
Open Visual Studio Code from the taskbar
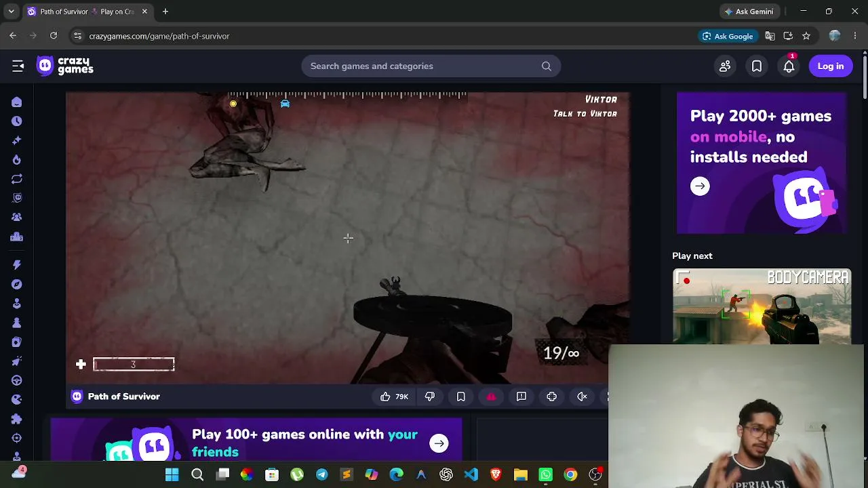pyautogui.click(x=471, y=474)
